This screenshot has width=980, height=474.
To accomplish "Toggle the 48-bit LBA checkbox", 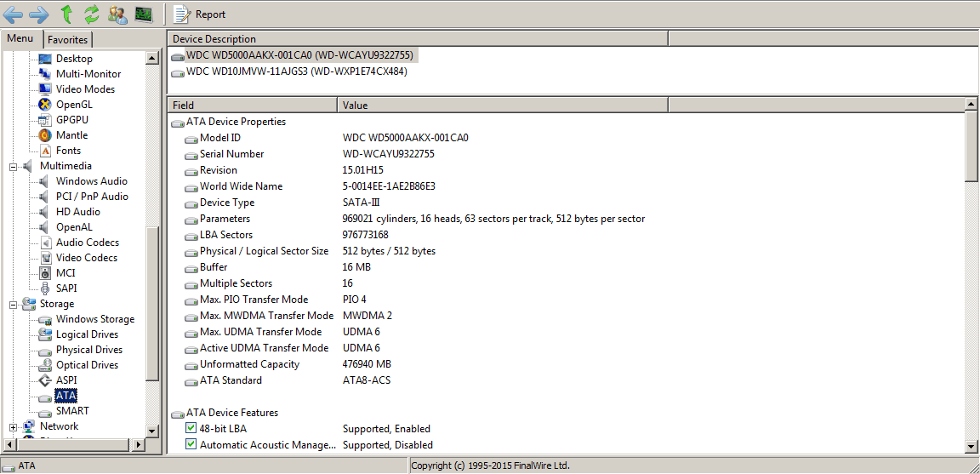I will click(x=191, y=429).
